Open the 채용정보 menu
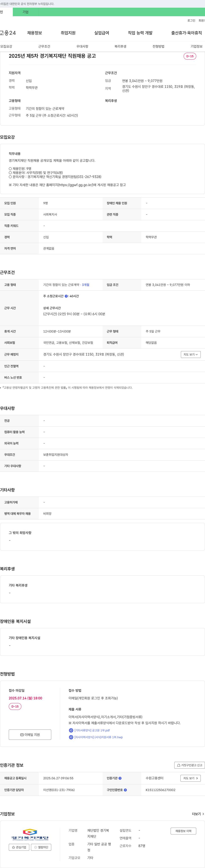The height and width of the screenshot is (868, 205). click(x=35, y=33)
